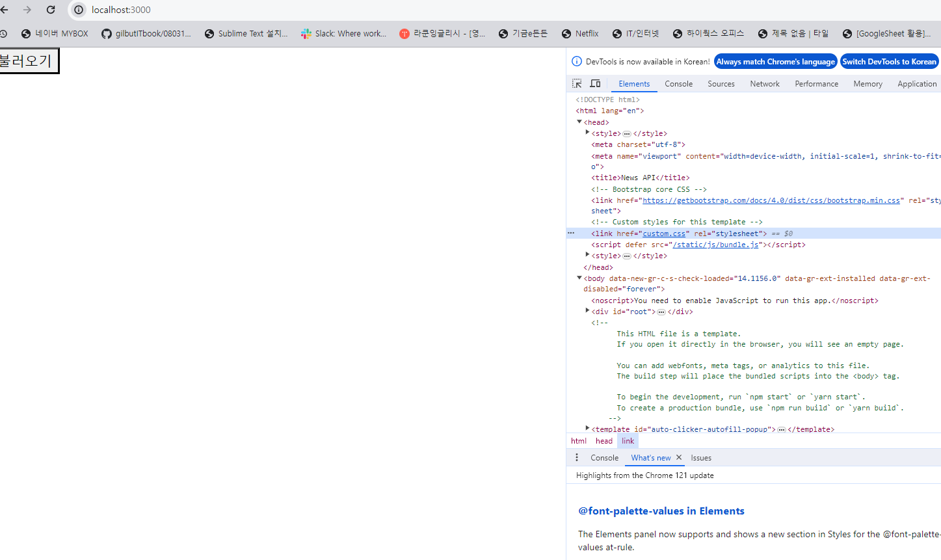Image resolution: width=941 pixels, height=560 pixels.
Task: Switch to the Performance tab
Action: coord(816,84)
